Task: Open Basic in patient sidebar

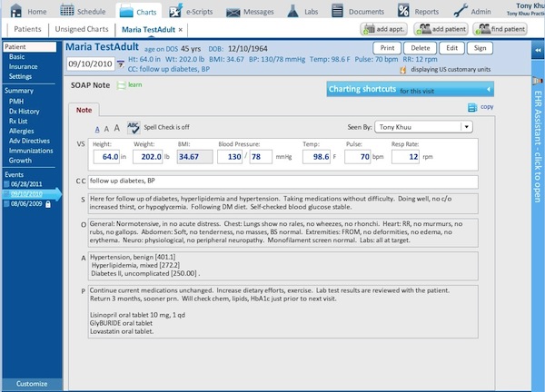Action: tap(16, 57)
